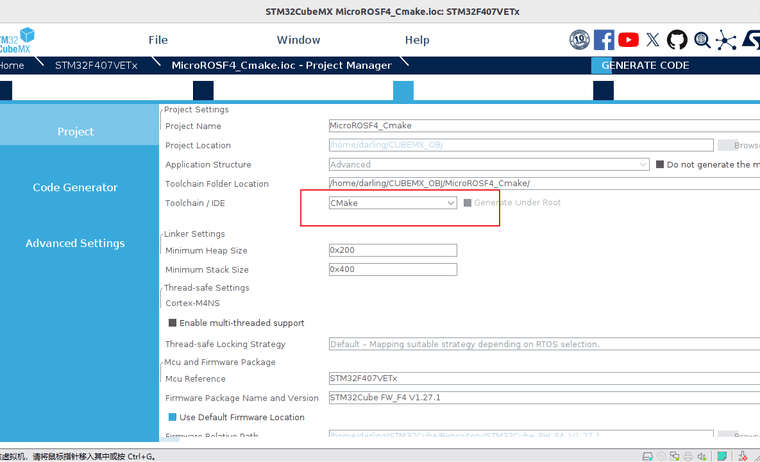760x462 pixels.
Task: Click the ST logo at header right
Action: 751,40
